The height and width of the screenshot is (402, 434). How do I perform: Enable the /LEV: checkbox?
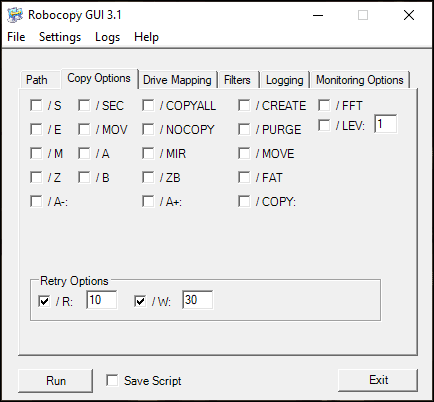324,126
